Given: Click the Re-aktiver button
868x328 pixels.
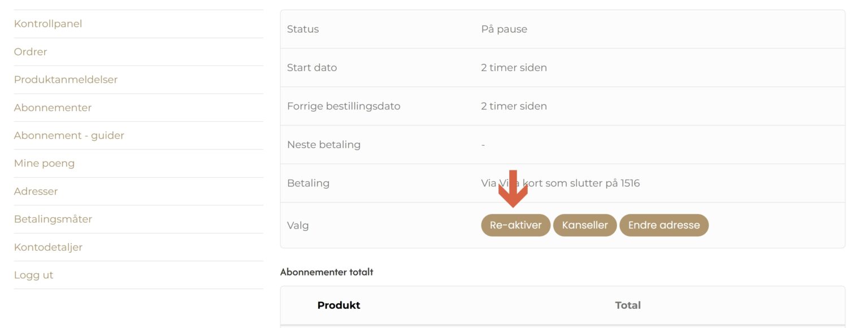Looking at the screenshot, I should (x=515, y=225).
